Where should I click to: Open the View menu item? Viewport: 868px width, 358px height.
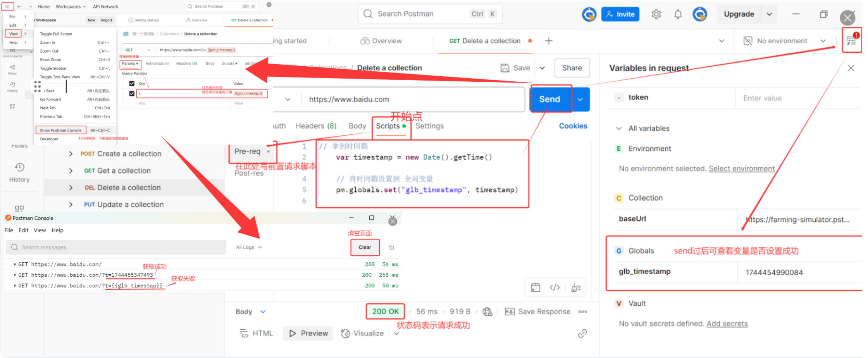pyautogui.click(x=14, y=34)
